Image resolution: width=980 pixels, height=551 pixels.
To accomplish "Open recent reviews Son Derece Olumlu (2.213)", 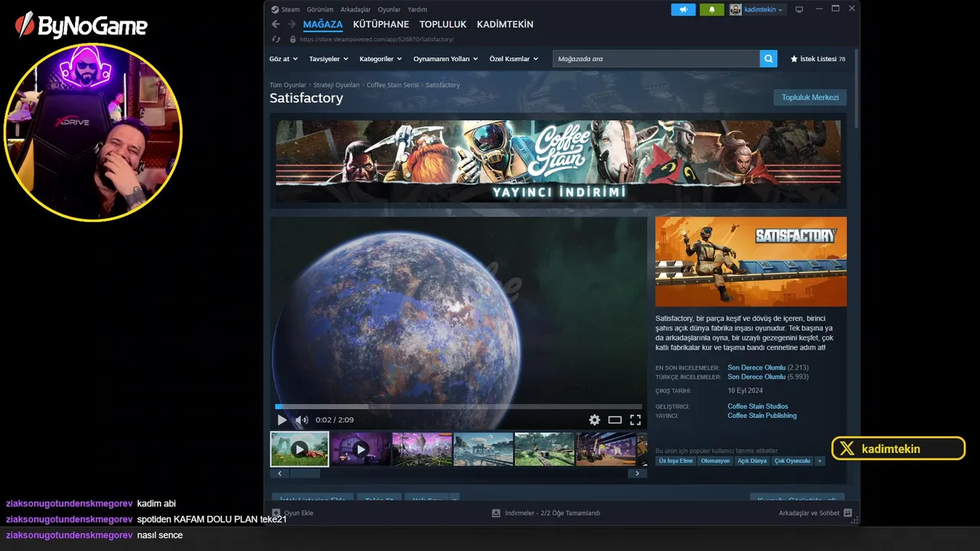I will 768,367.
